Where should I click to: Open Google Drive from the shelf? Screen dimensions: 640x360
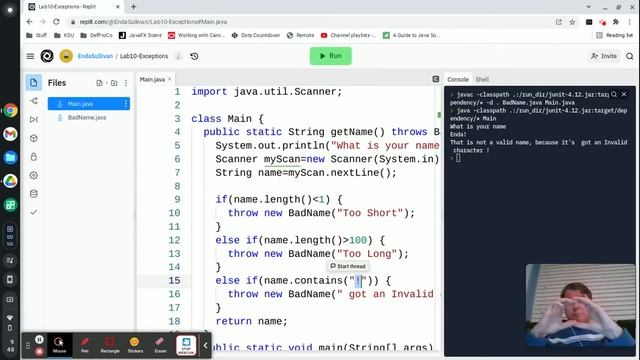10,181
